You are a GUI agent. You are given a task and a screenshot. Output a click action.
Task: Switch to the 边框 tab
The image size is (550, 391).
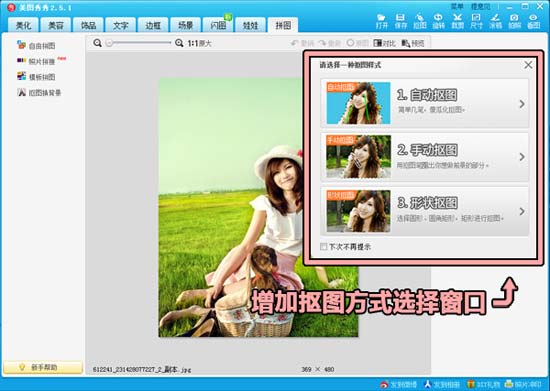click(x=153, y=25)
